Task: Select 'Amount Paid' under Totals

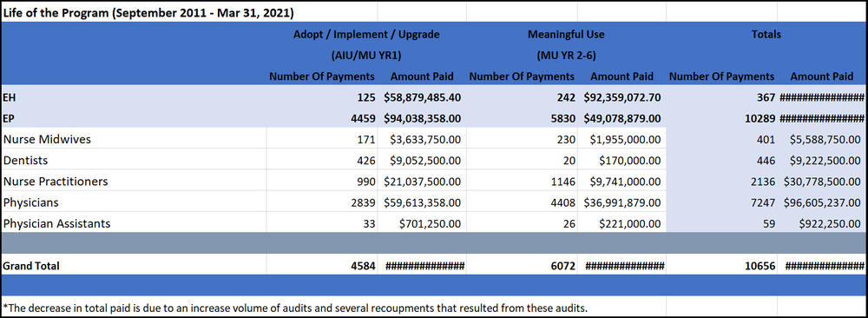Action: [821, 76]
